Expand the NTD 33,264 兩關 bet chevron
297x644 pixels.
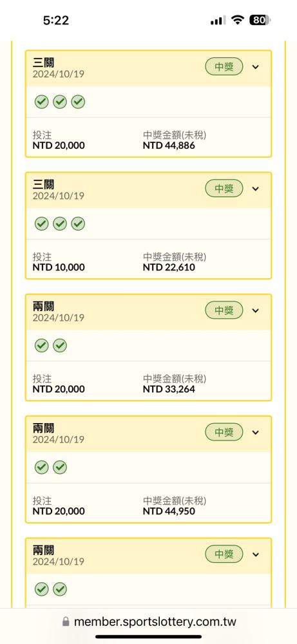pos(256,310)
